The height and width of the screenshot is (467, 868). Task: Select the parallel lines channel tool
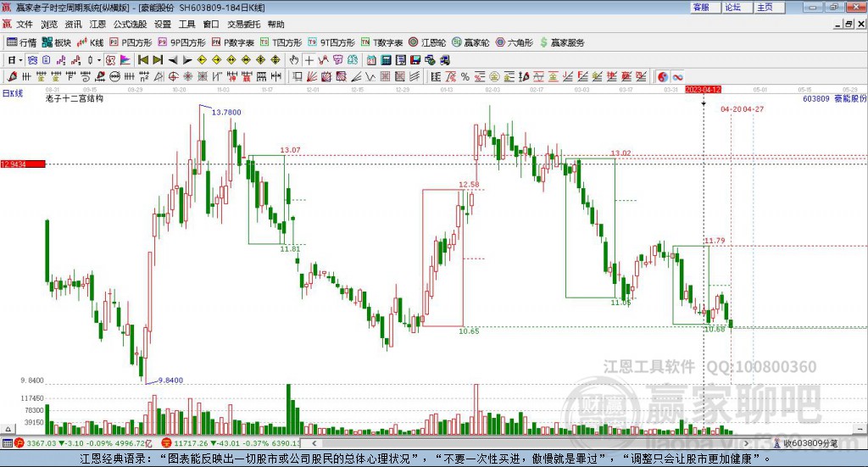point(415,77)
